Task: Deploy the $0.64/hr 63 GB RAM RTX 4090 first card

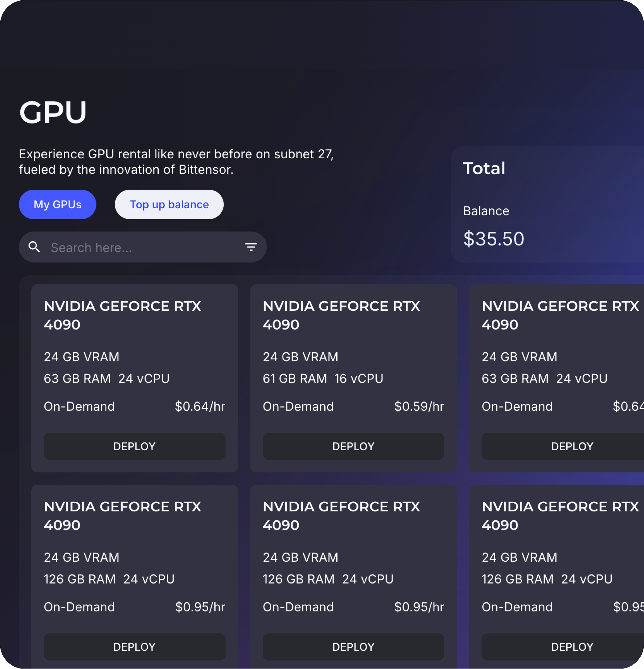Action: pyautogui.click(x=134, y=446)
